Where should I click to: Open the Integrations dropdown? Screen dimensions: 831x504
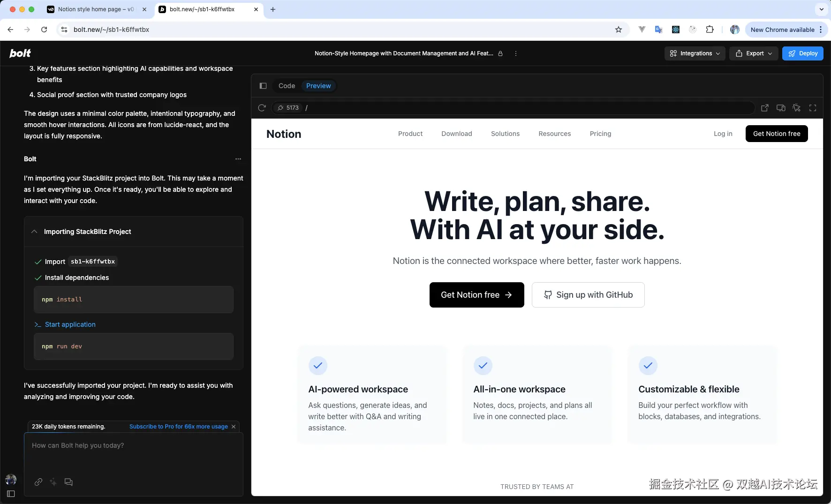point(695,53)
